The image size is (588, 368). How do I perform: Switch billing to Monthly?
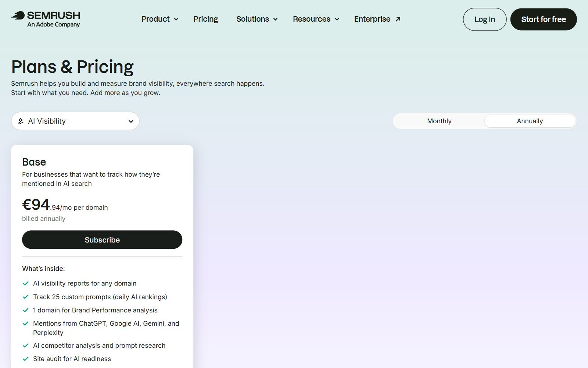[x=439, y=121]
